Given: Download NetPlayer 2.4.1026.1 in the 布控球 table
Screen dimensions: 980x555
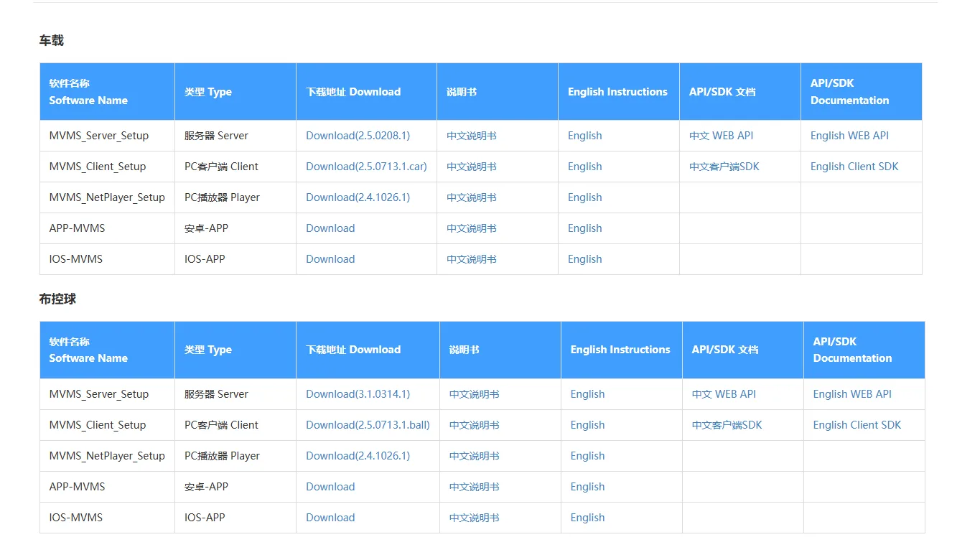Looking at the screenshot, I should tap(358, 456).
